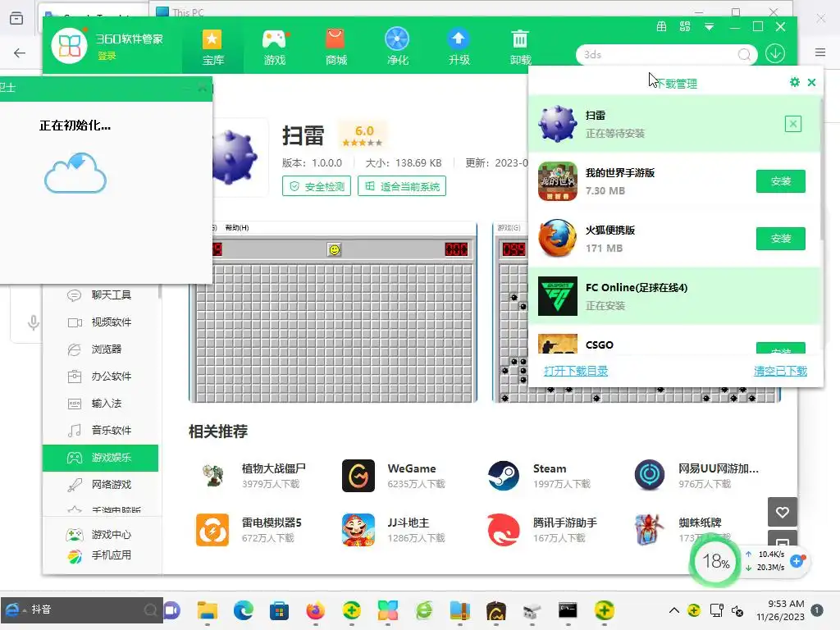The width and height of the screenshot is (840, 630).
Task: Click the gift box icon in title bar
Action: [x=662, y=26]
